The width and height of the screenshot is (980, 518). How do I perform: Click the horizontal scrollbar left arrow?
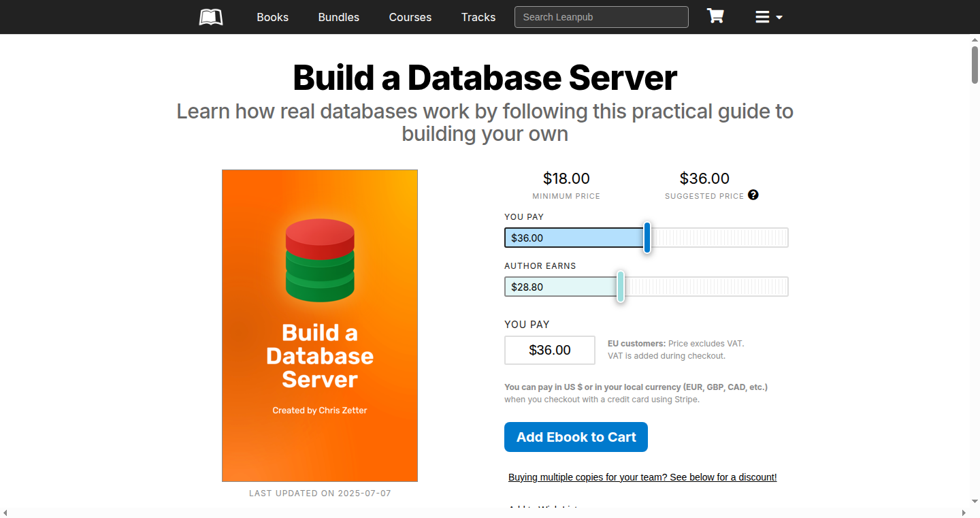(x=5, y=513)
